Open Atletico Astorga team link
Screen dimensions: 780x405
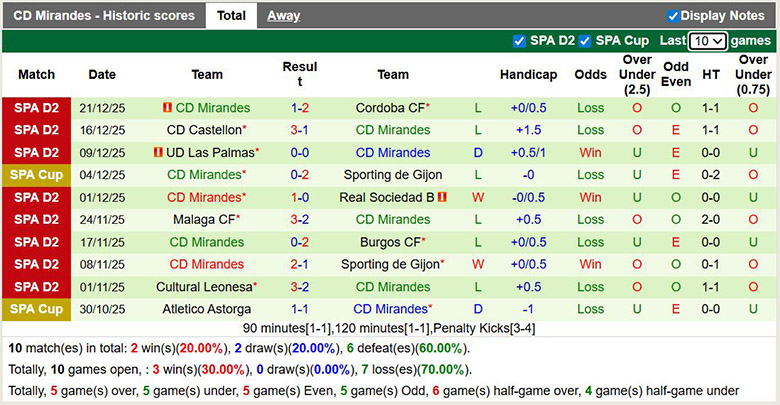pyautogui.click(x=207, y=309)
